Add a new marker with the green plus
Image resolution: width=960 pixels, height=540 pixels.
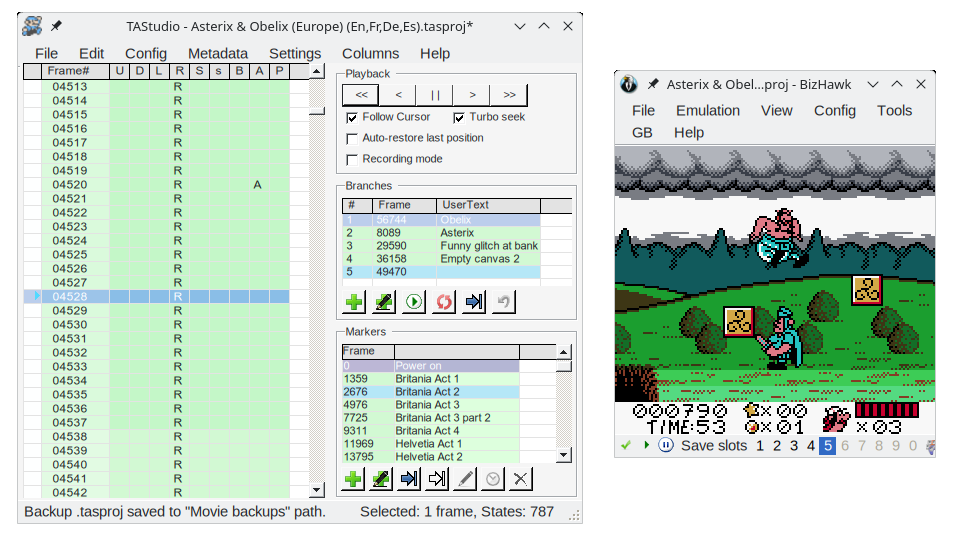tap(354, 479)
